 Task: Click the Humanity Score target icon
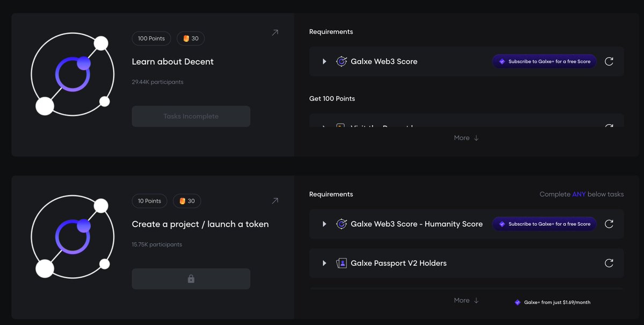click(341, 224)
